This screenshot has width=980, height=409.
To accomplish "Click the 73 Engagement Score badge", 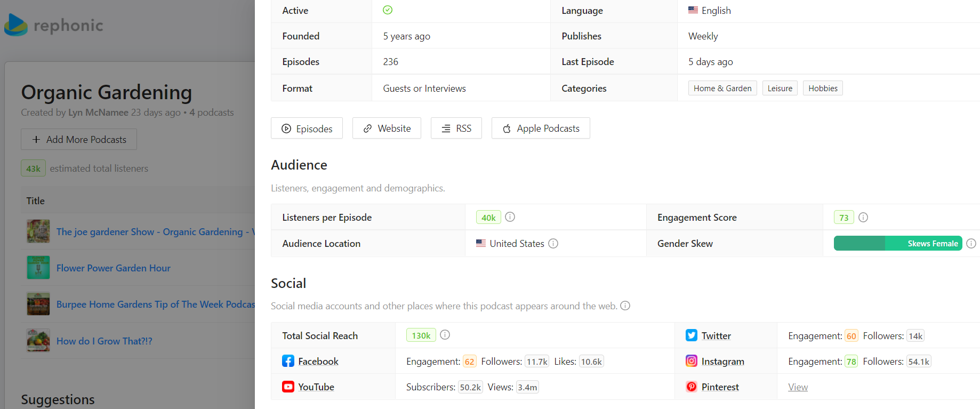I will [x=844, y=218].
